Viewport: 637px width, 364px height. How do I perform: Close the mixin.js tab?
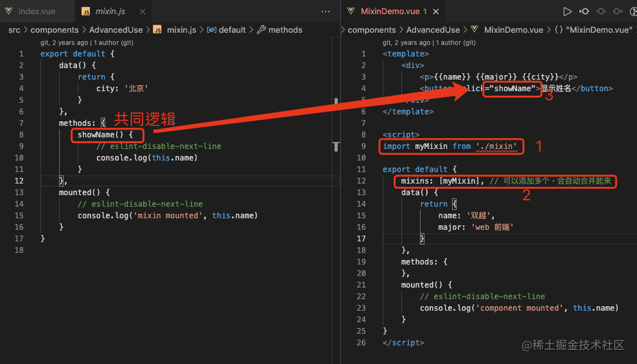coord(142,12)
